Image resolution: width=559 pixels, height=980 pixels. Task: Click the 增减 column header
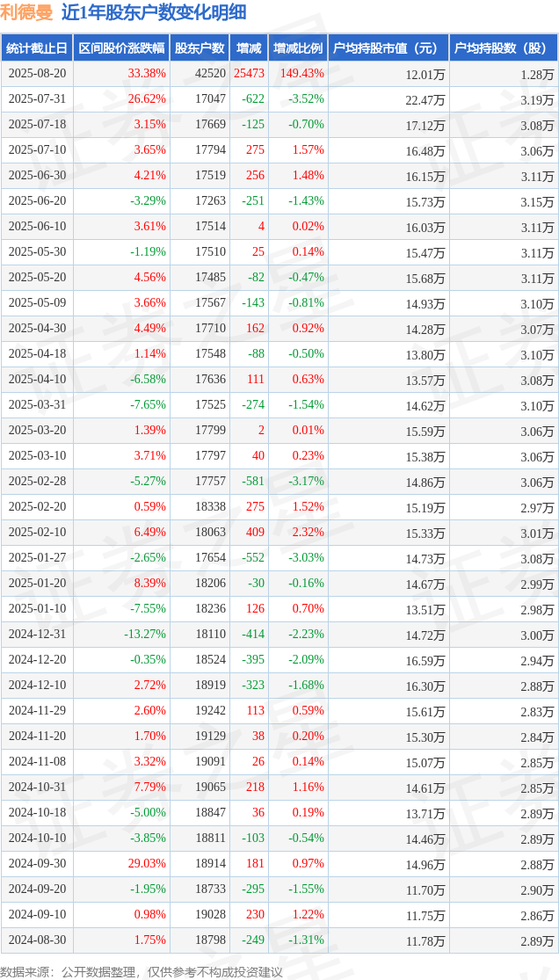(x=248, y=47)
